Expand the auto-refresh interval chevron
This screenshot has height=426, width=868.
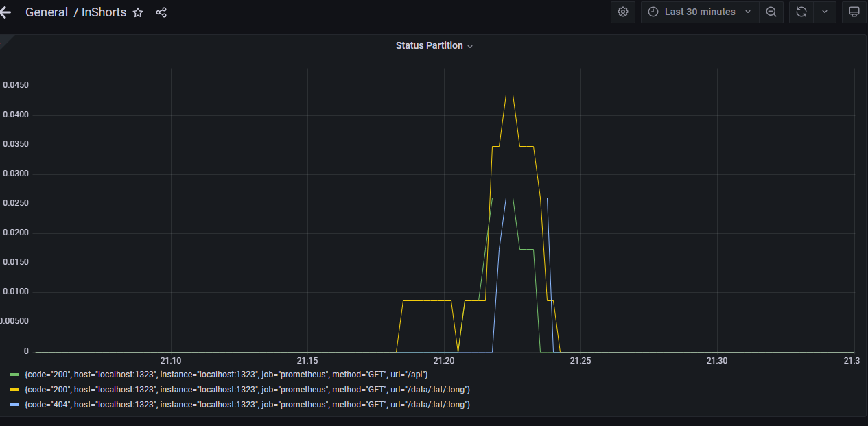click(x=824, y=12)
